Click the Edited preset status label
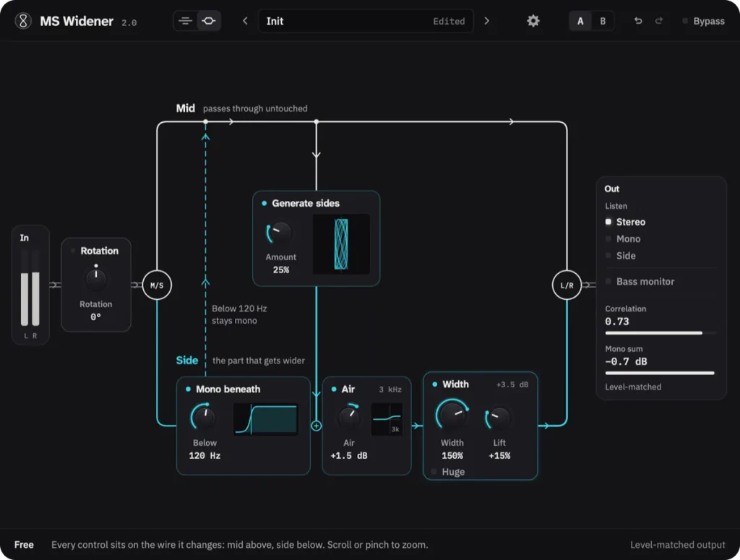Viewport: 740px width, 560px height. click(449, 21)
